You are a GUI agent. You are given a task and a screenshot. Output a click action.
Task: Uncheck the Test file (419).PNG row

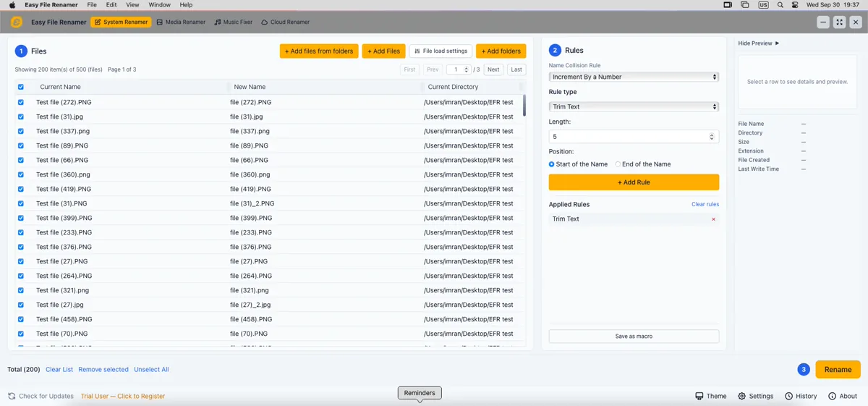pyautogui.click(x=20, y=189)
